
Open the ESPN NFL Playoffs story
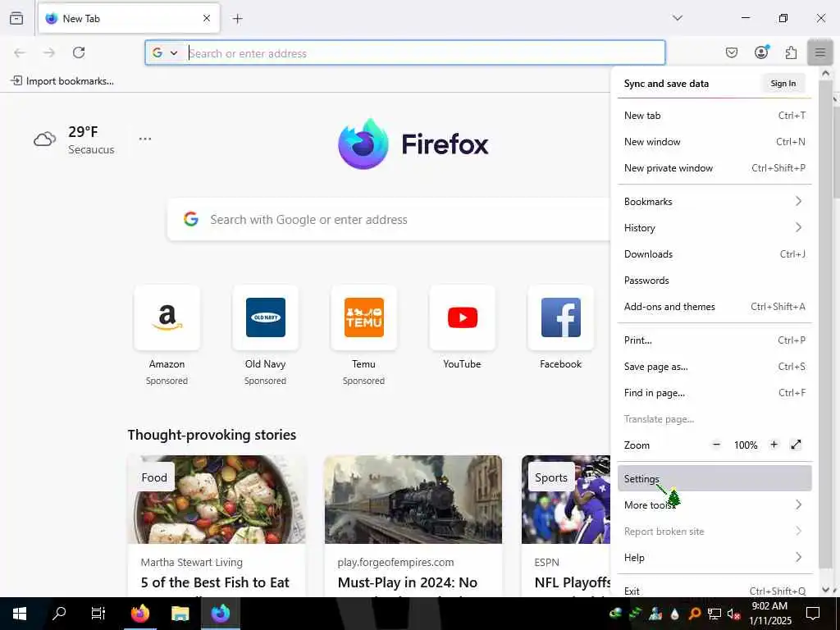[566, 526]
